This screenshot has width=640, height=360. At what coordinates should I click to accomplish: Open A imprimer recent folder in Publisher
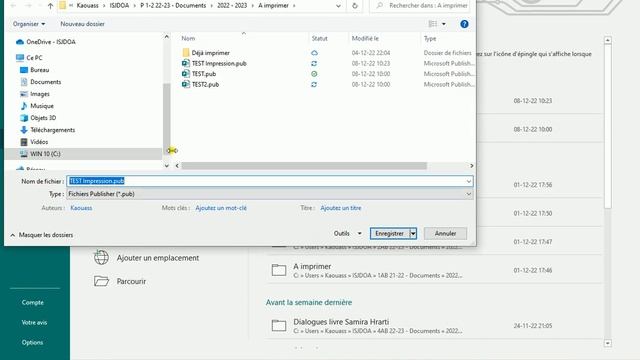435,270
